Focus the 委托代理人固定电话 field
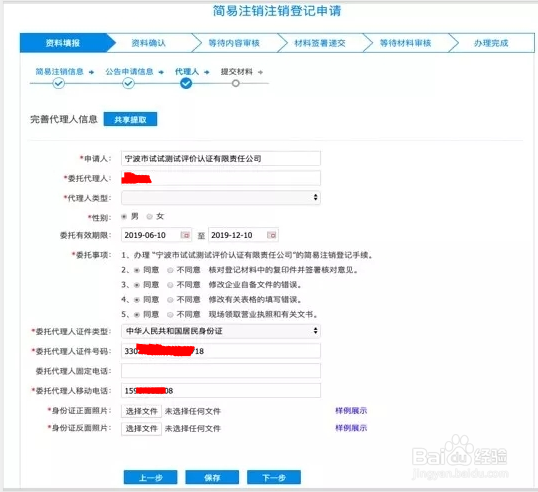 221,371
